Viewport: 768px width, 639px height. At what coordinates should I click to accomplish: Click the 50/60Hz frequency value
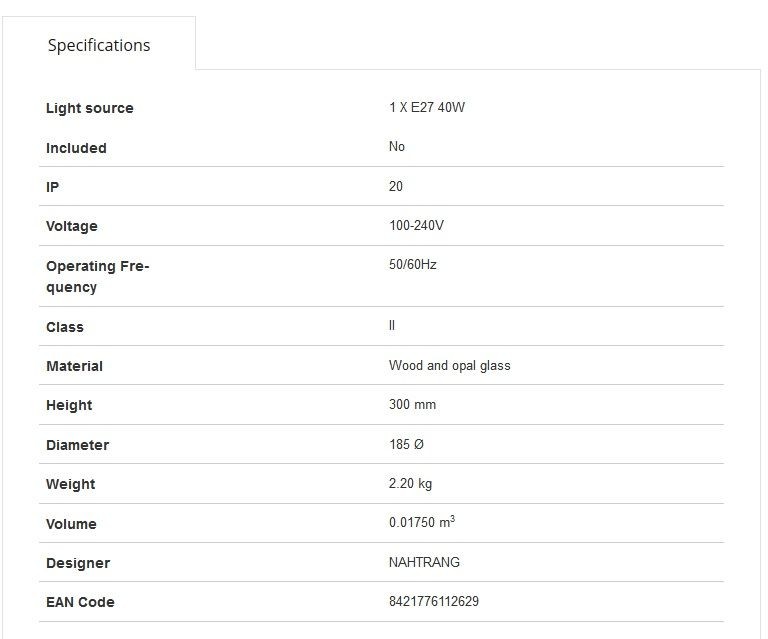(412, 264)
